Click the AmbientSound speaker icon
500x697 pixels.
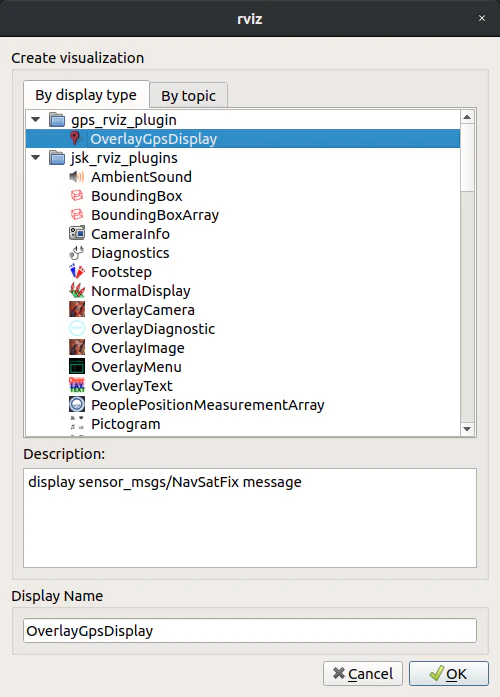76,177
